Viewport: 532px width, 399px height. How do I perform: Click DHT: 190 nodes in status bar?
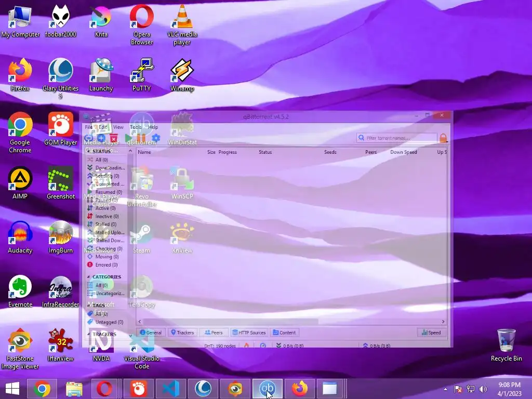click(x=220, y=345)
